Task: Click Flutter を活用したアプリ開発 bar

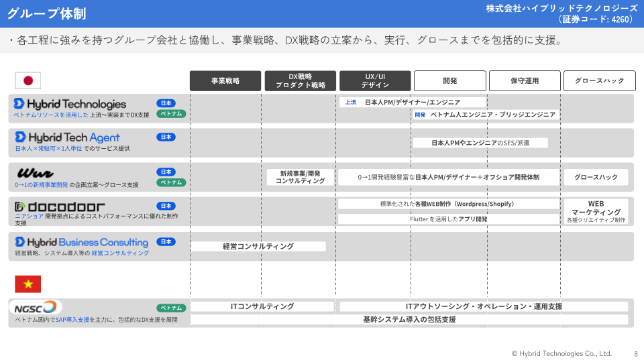Action: coord(449,219)
